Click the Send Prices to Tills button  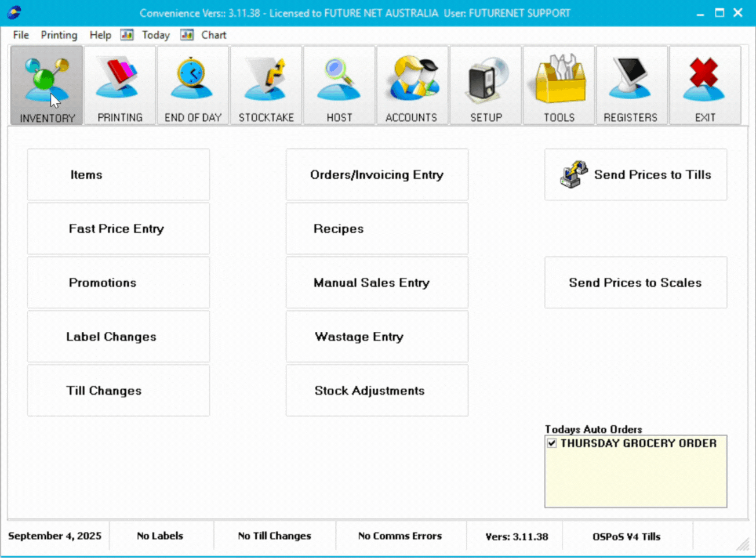click(x=635, y=175)
